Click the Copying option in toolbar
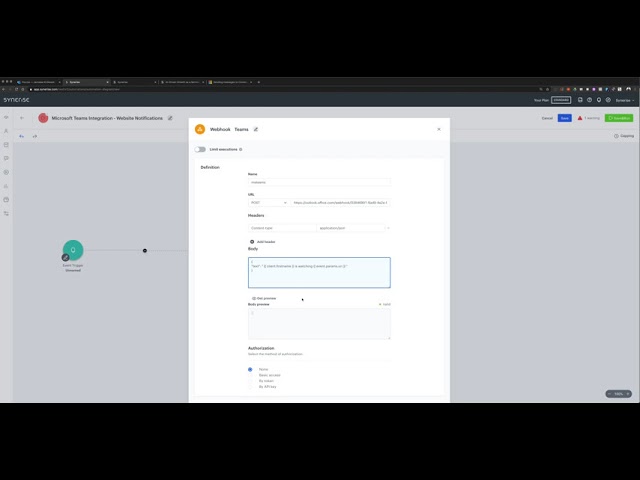 pos(624,136)
